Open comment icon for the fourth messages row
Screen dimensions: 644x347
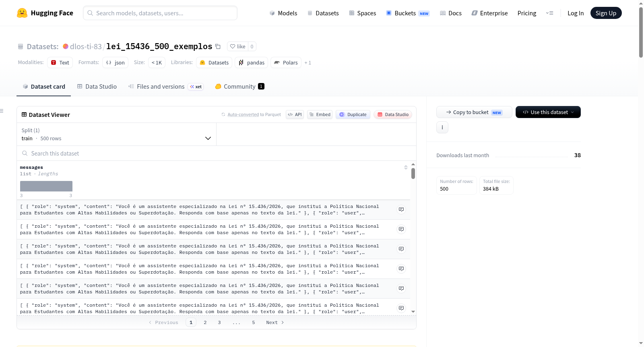[x=401, y=269]
